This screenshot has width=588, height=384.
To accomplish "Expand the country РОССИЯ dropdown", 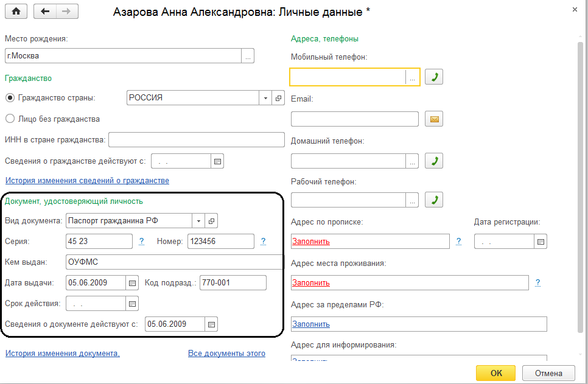I will [265, 98].
